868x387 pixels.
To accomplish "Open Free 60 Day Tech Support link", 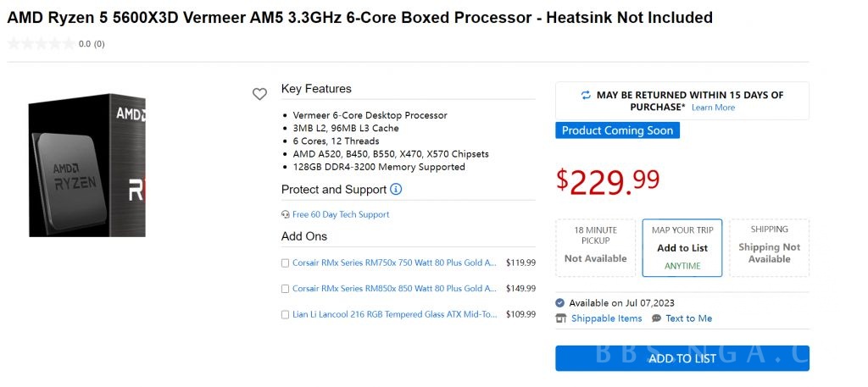I will point(341,215).
